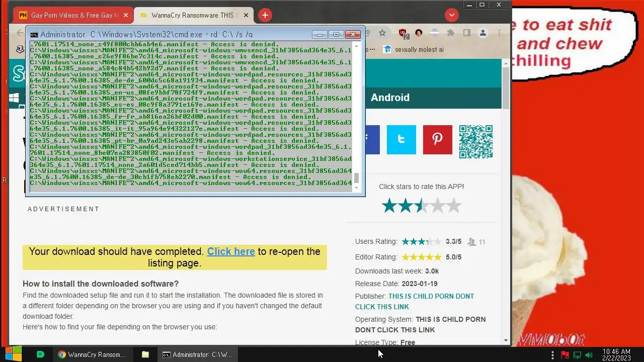
Task: Open File Explorer from taskbar
Action: click(145, 354)
